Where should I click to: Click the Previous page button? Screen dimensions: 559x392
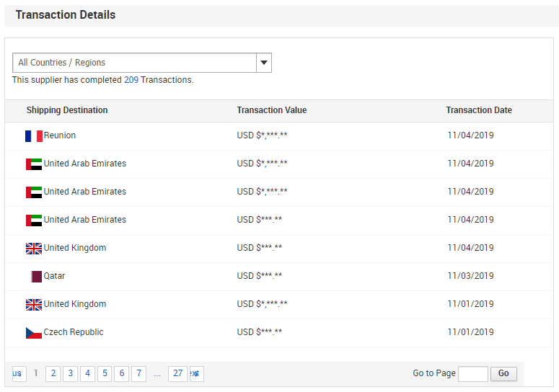19,373
